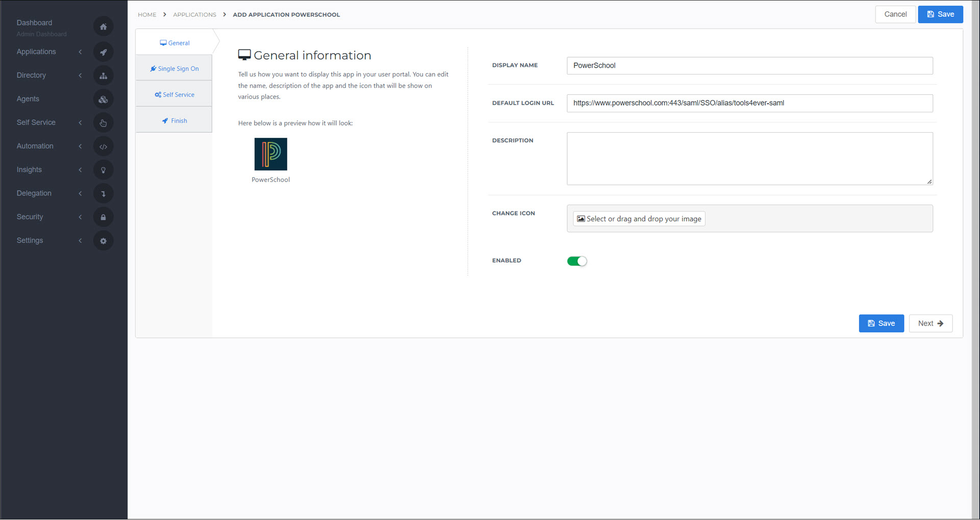Click the Dashboard home icon
980x520 pixels.
103,27
